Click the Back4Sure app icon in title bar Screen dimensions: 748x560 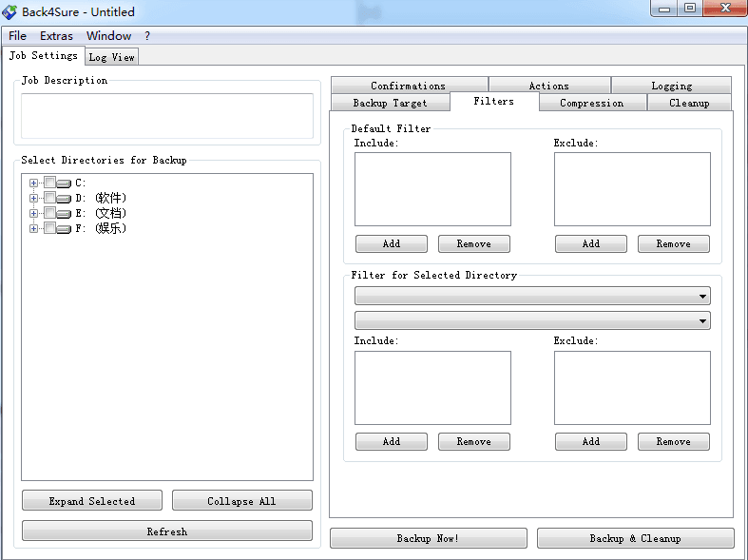(x=10, y=11)
